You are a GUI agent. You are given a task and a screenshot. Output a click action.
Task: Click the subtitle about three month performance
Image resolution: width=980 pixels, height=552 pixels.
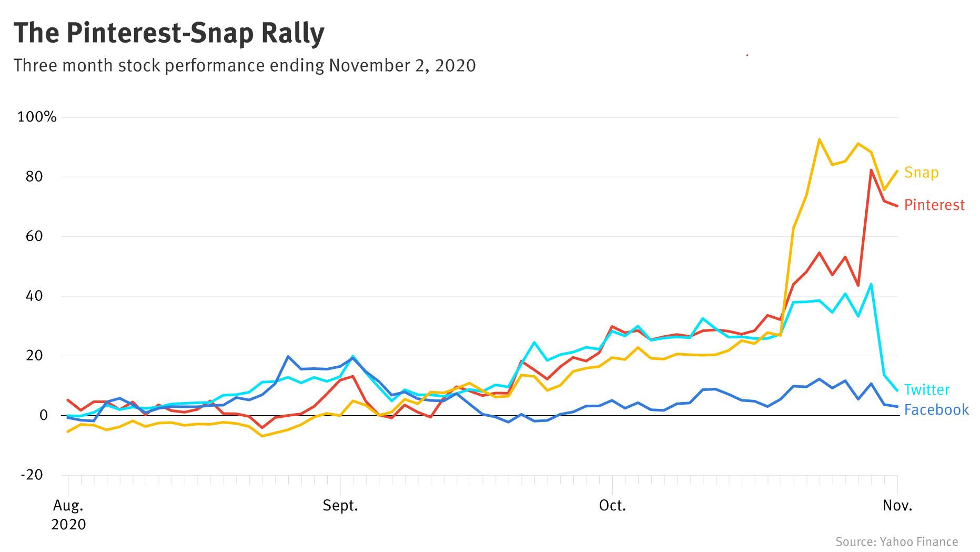pos(245,65)
